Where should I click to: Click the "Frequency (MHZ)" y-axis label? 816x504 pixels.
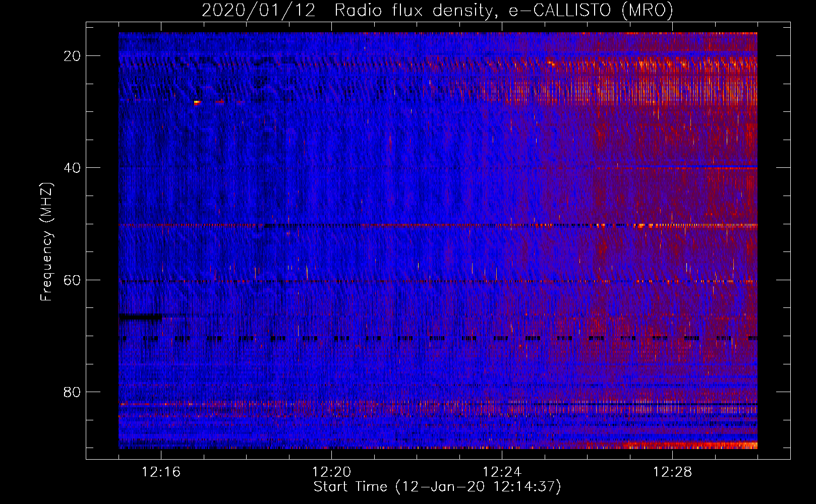(x=46, y=242)
